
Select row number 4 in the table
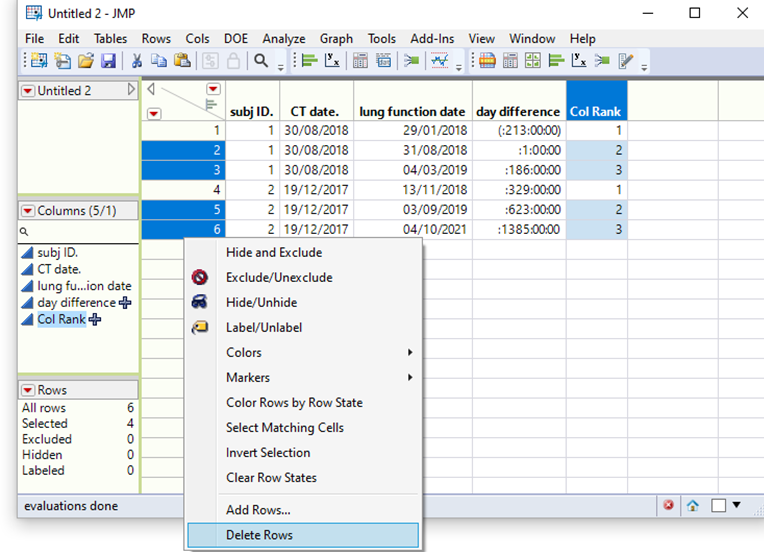tap(183, 190)
